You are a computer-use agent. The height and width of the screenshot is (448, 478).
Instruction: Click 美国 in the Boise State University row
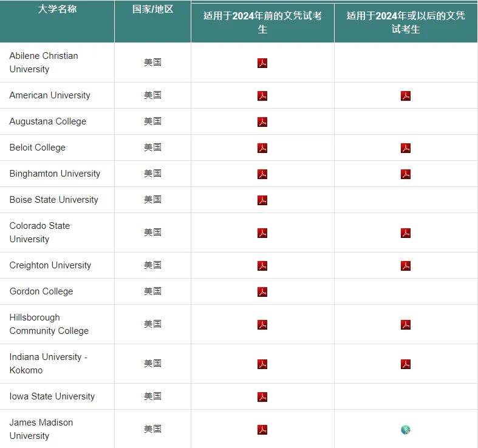152,200
